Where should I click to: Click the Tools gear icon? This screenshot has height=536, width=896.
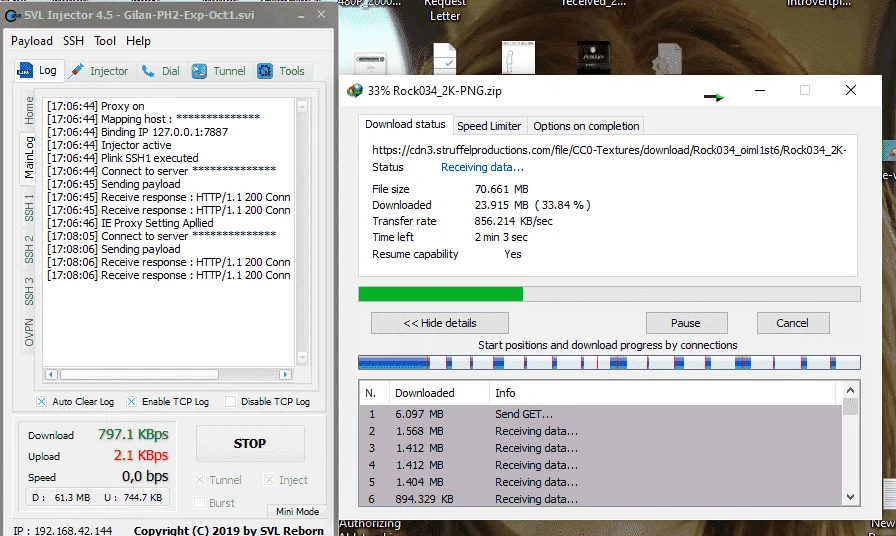pos(265,71)
